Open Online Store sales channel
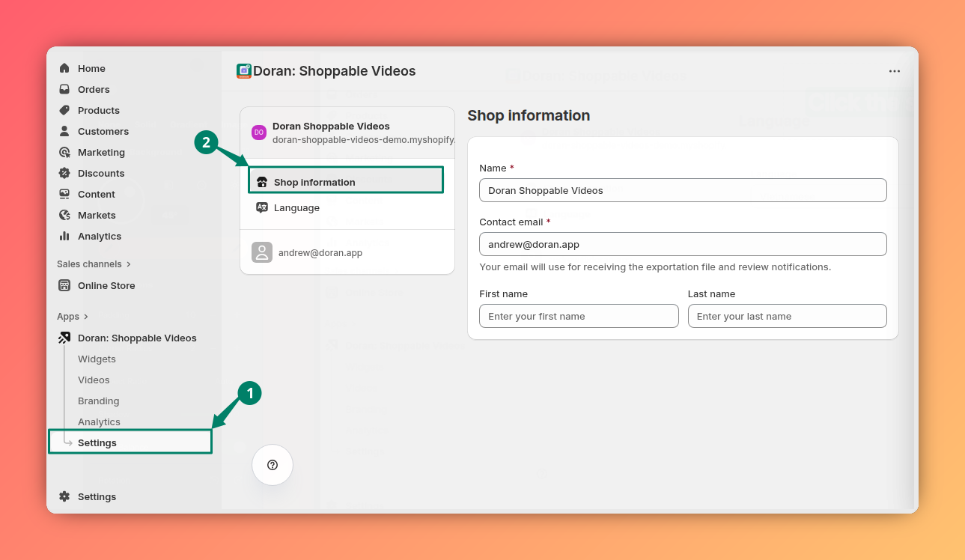The width and height of the screenshot is (965, 560). tap(106, 285)
